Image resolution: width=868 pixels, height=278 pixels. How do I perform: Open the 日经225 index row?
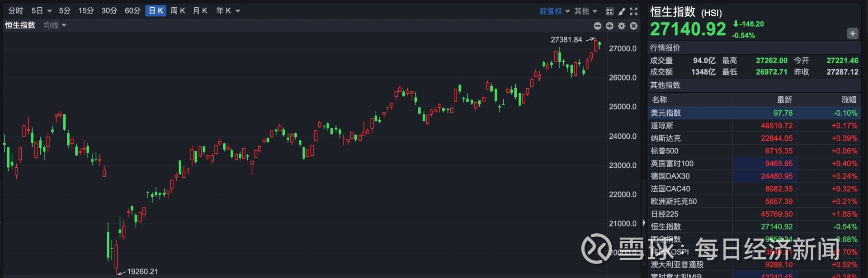pos(754,214)
